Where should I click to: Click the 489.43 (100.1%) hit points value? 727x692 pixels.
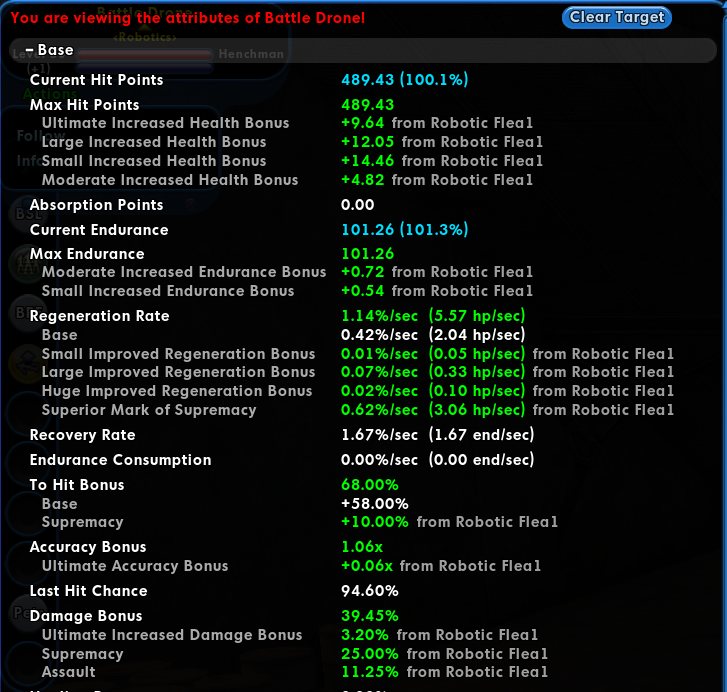point(405,80)
